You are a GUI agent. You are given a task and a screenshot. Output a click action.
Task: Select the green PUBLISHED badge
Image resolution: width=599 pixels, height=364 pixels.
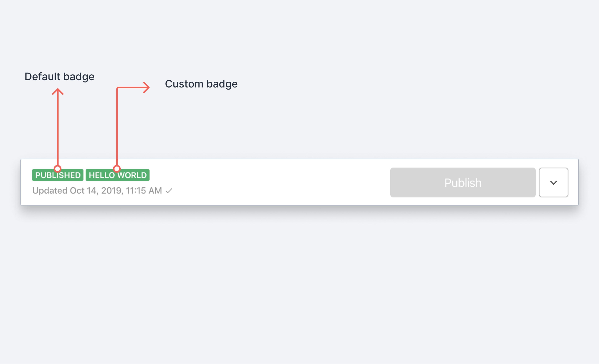[x=58, y=175]
